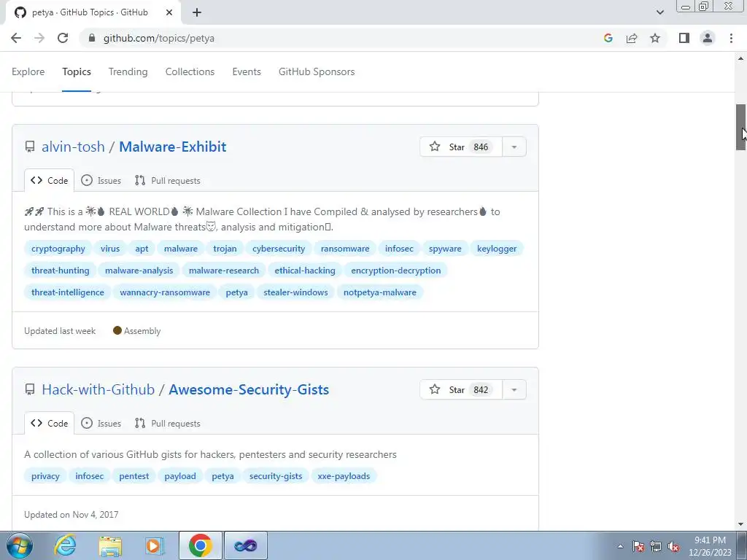Viewport: 747px width, 560px height.
Task: Open the GitHub Sponsors page
Action: pos(317,72)
